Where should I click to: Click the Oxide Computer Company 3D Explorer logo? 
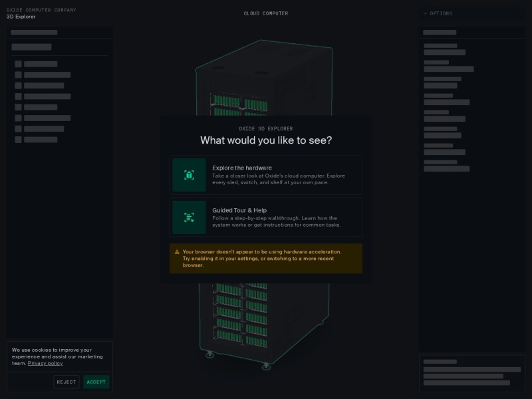(41, 13)
